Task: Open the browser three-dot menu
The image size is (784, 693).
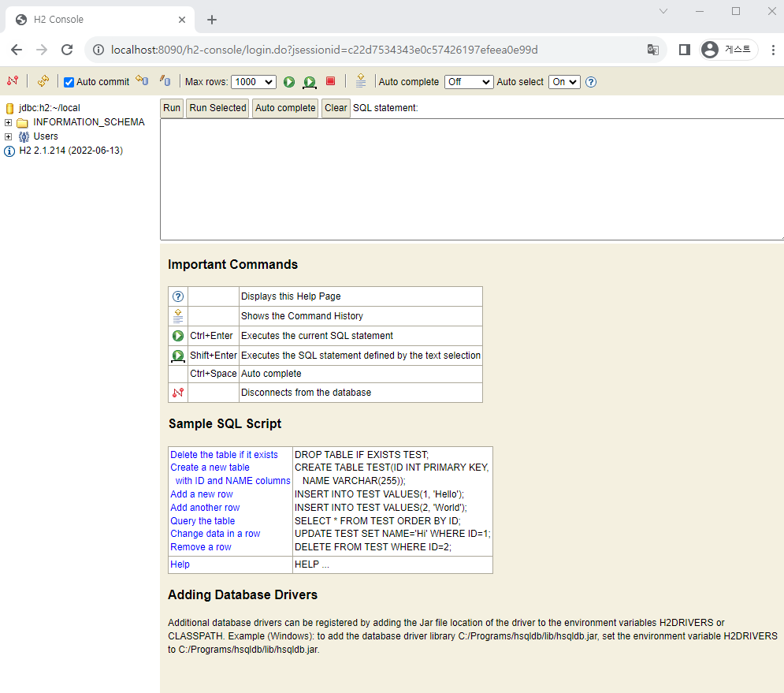Action: point(773,50)
